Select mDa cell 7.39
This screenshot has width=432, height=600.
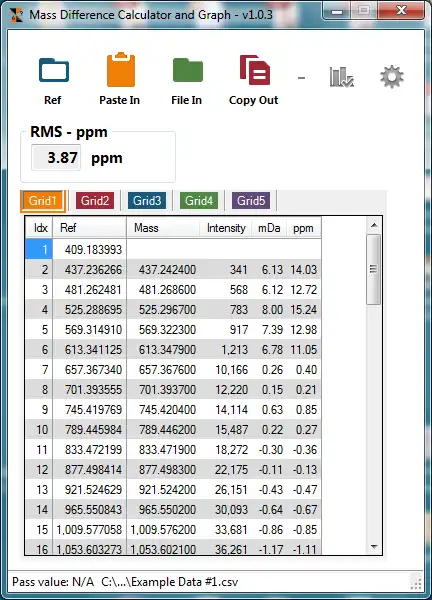click(x=269, y=329)
